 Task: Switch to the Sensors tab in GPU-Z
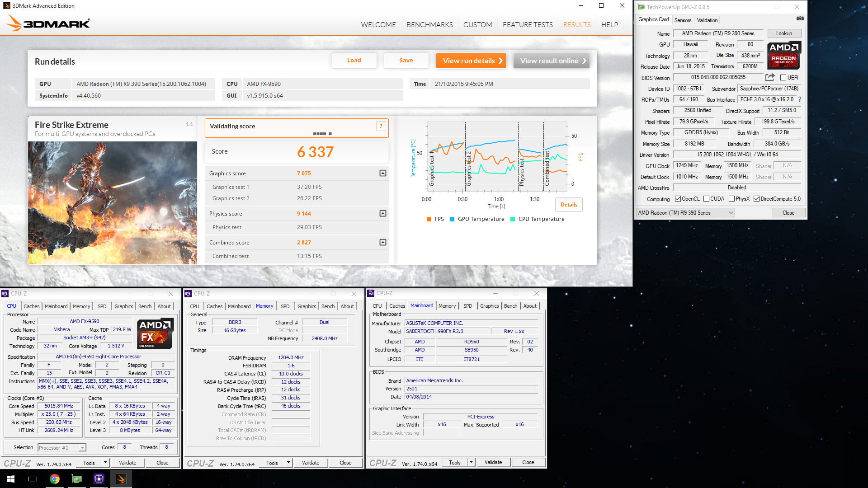683,20
